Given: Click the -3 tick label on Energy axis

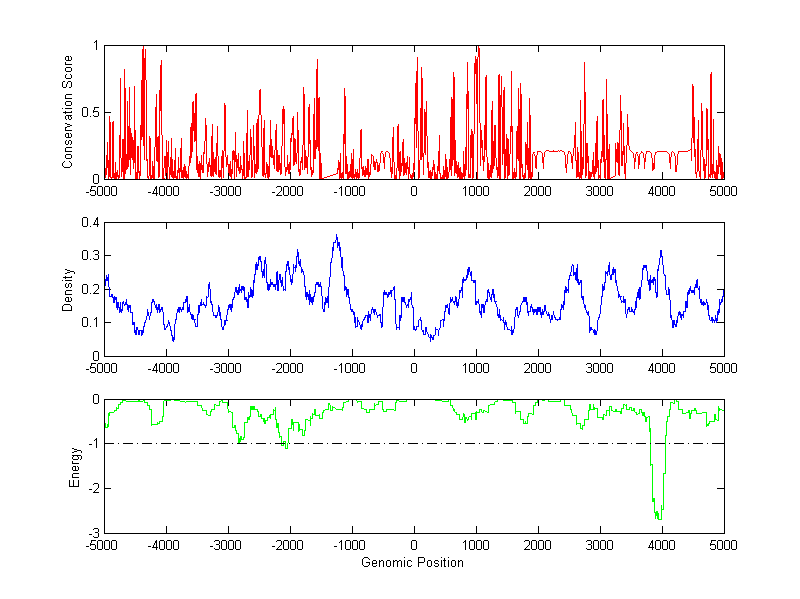Looking at the screenshot, I should pyautogui.click(x=91, y=533).
